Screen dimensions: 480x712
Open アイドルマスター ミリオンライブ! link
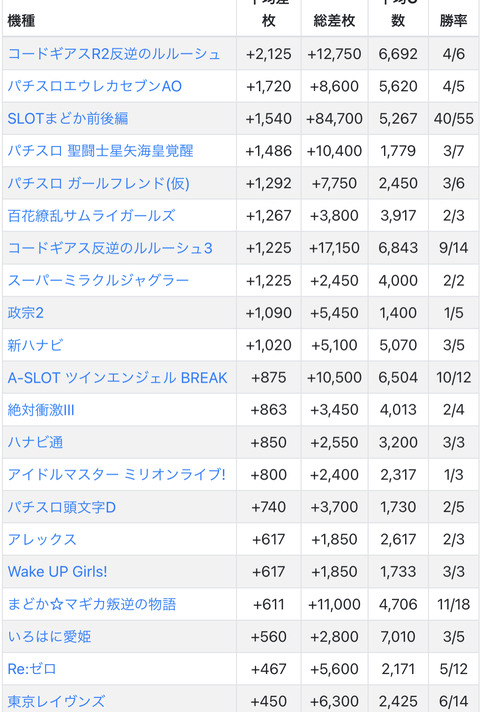(116, 475)
